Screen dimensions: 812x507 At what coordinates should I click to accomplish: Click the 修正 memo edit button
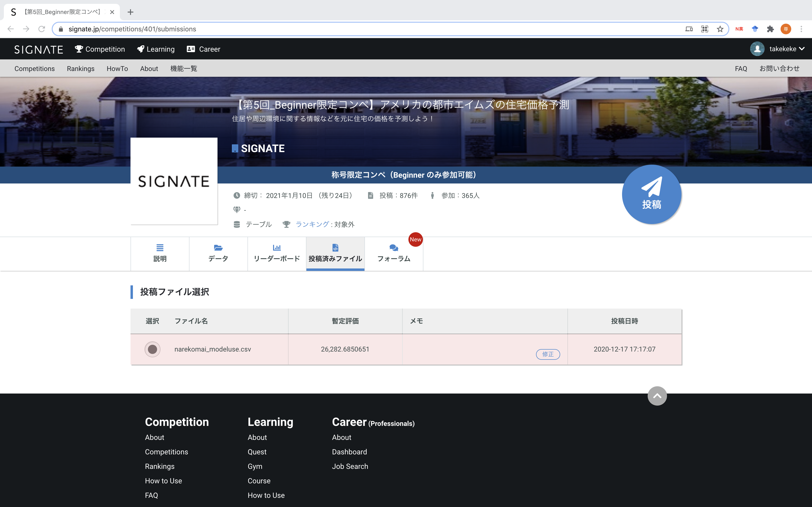pos(548,354)
